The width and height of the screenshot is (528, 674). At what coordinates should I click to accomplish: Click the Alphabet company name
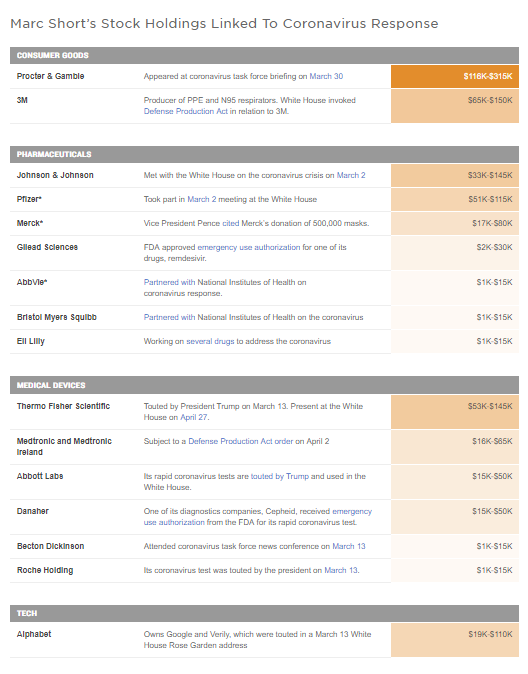pyautogui.click(x=34, y=634)
